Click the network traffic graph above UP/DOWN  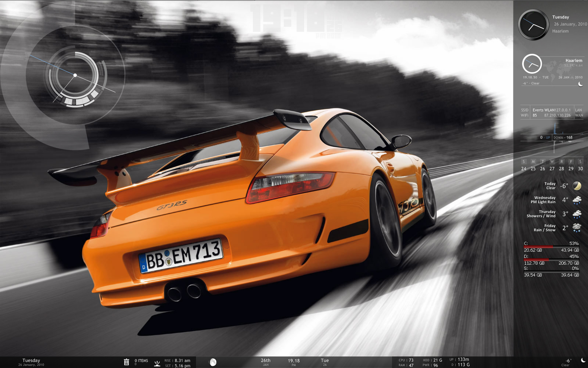[552, 128]
